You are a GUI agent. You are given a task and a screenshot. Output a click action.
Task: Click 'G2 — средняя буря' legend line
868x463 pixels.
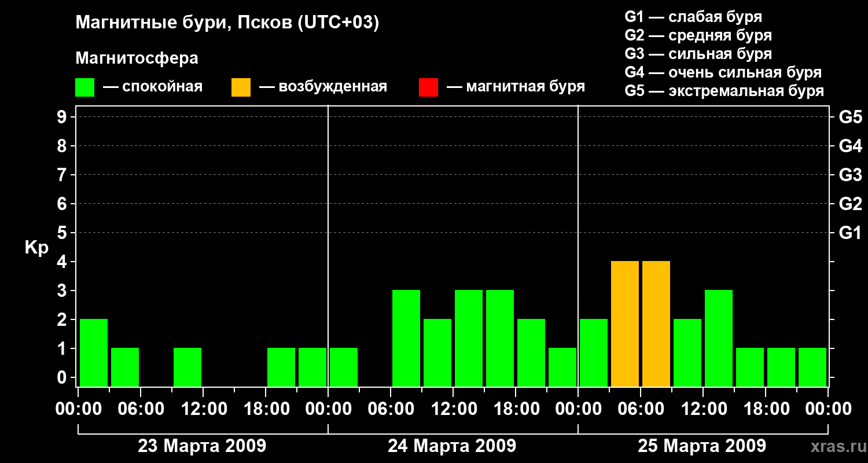pos(698,35)
